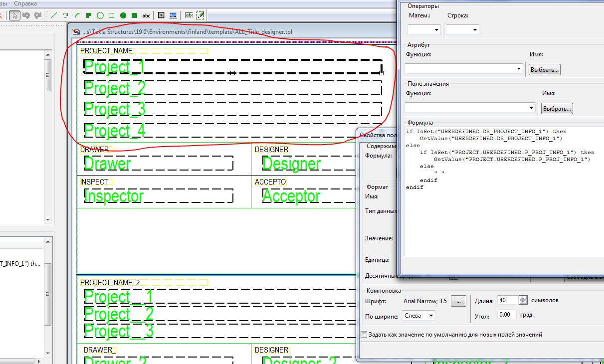The height and width of the screenshot is (364, 604).
Task: Click the template document icon in title bar
Action: click(76, 32)
